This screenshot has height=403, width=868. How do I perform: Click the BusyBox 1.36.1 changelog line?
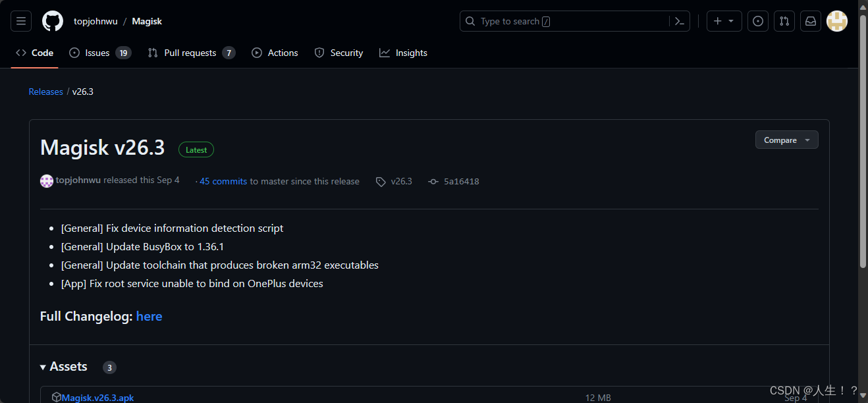143,247
